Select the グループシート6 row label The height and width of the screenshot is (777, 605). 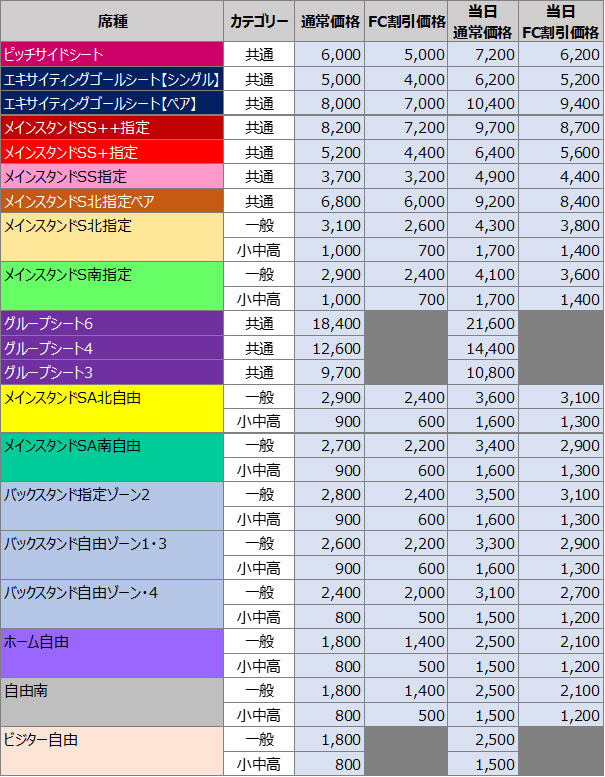(x=112, y=324)
